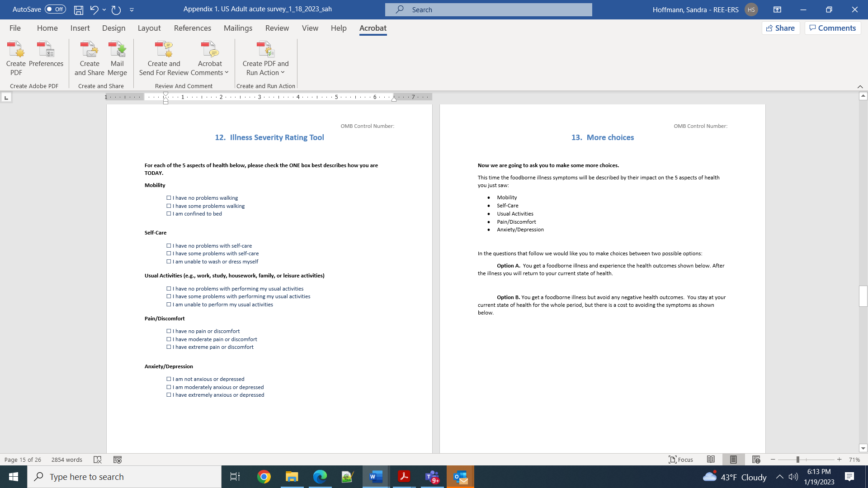Open Web Layout view icon
The width and height of the screenshot is (868, 488).
tap(756, 460)
